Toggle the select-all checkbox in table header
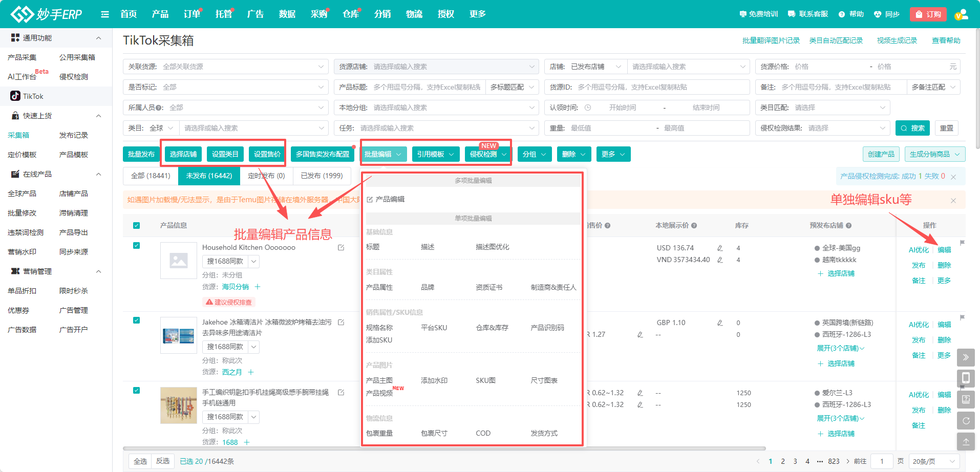Viewport: 980px width, 472px height. [136, 226]
